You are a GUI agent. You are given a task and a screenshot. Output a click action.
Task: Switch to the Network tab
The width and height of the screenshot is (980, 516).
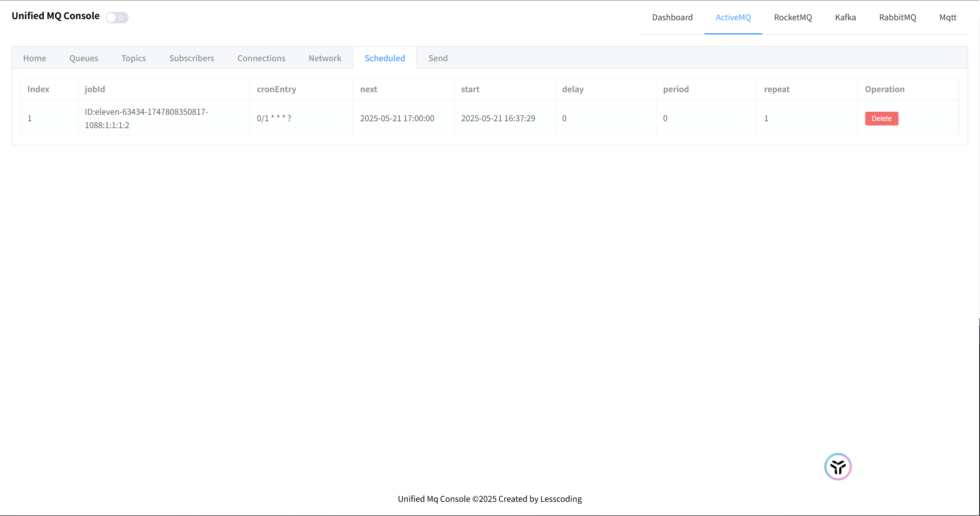[325, 58]
